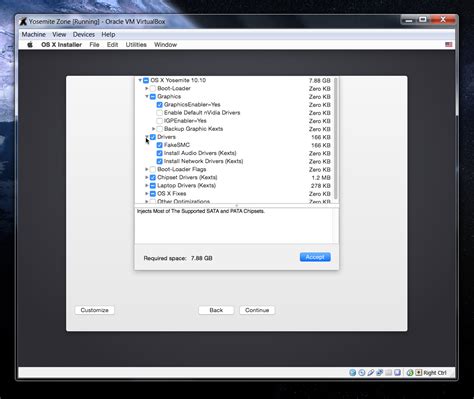Screen dimensions: 474x399
Task: Open the guest File menu
Action: tap(94, 45)
